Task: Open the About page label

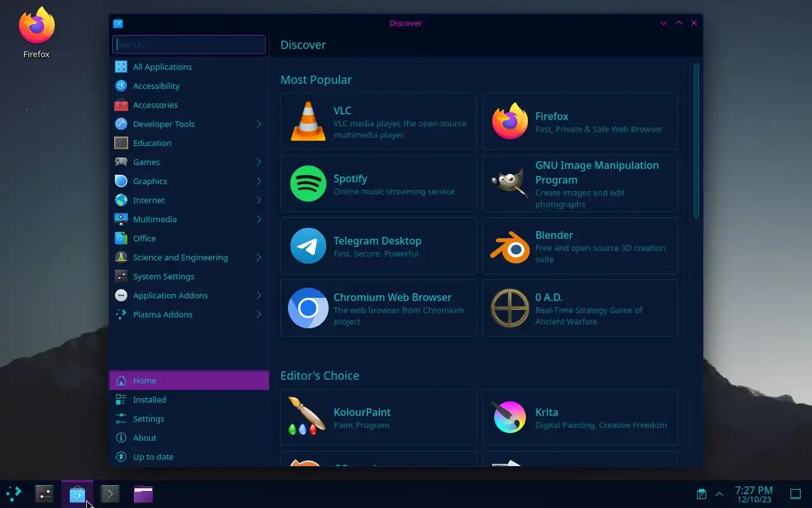Action: pos(145,438)
